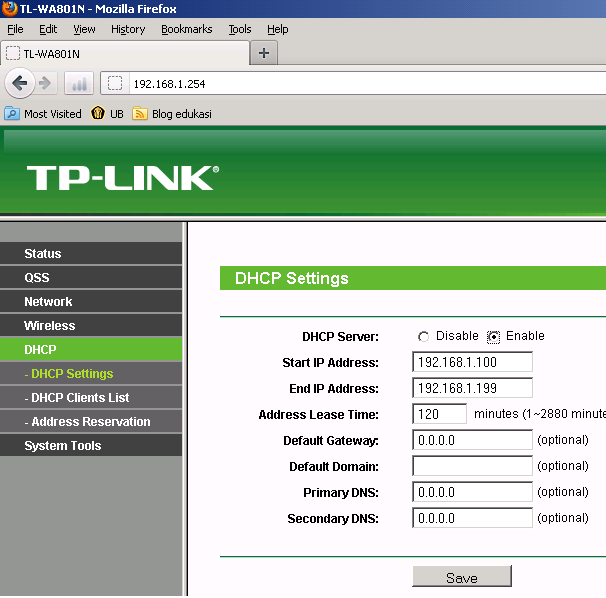Click the Start IP Address field
Screen dimensions: 606x598
[472, 362]
